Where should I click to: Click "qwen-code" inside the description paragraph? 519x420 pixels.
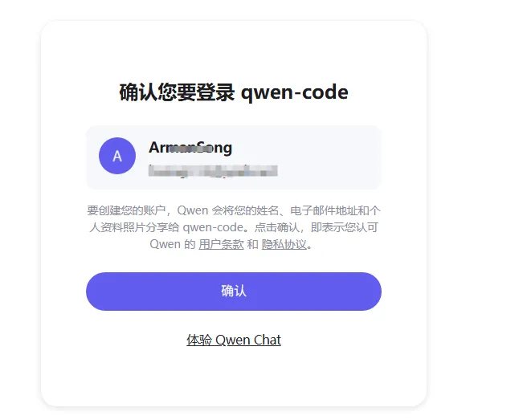(213, 227)
